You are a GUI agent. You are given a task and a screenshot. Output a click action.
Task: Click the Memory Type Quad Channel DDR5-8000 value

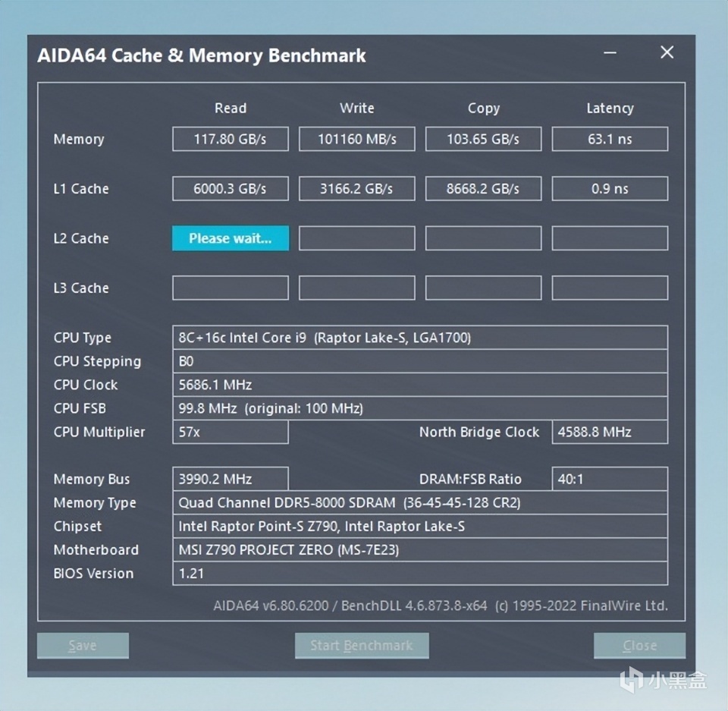tap(420, 503)
